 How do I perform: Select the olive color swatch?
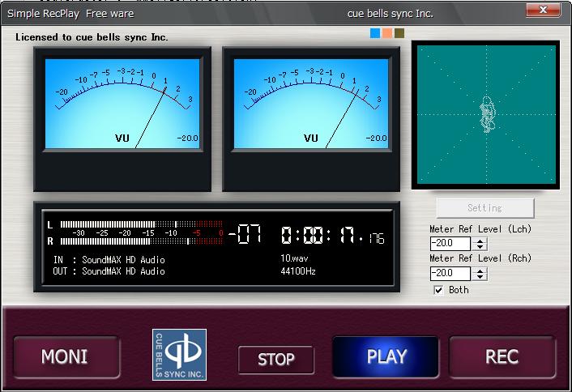coord(399,33)
